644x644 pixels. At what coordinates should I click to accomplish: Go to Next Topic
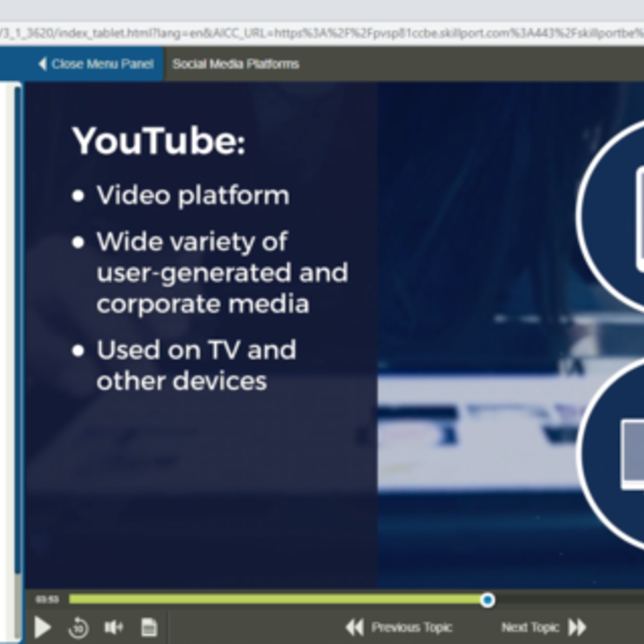(544, 627)
